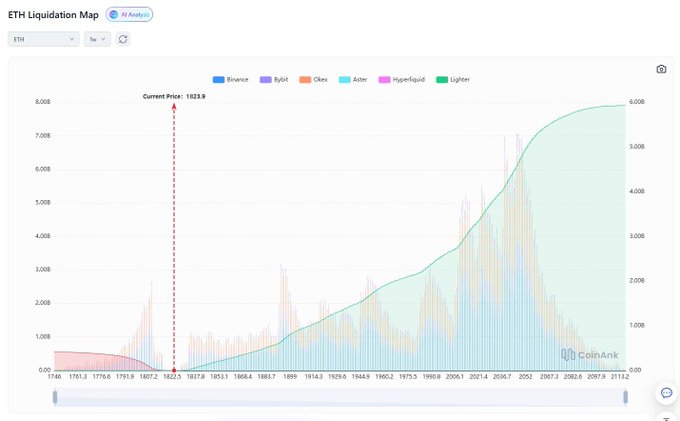This screenshot has width=680, height=421.
Task: Click left axis value 4.00B
Action: pyautogui.click(x=42, y=236)
